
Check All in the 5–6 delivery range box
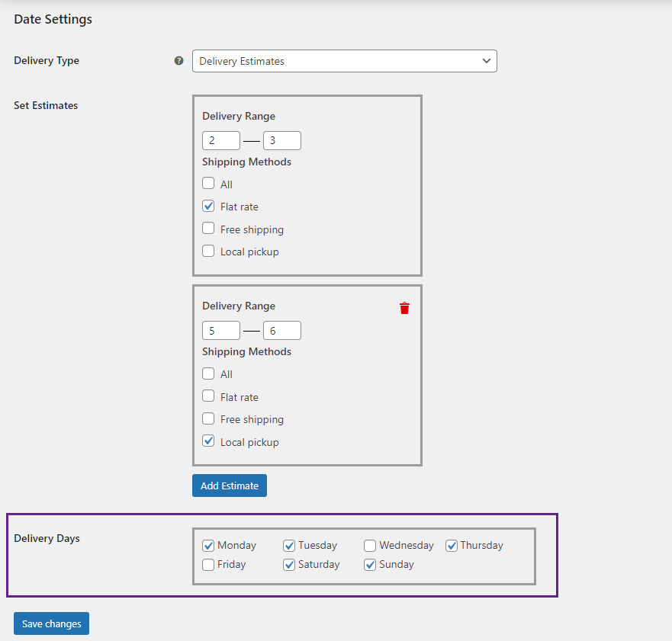(x=208, y=373)
